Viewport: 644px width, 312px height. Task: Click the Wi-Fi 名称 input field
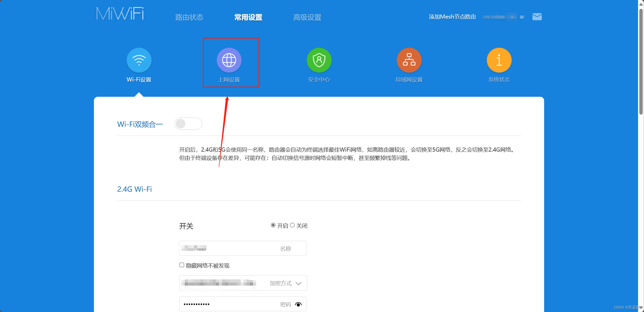point(243,248)
